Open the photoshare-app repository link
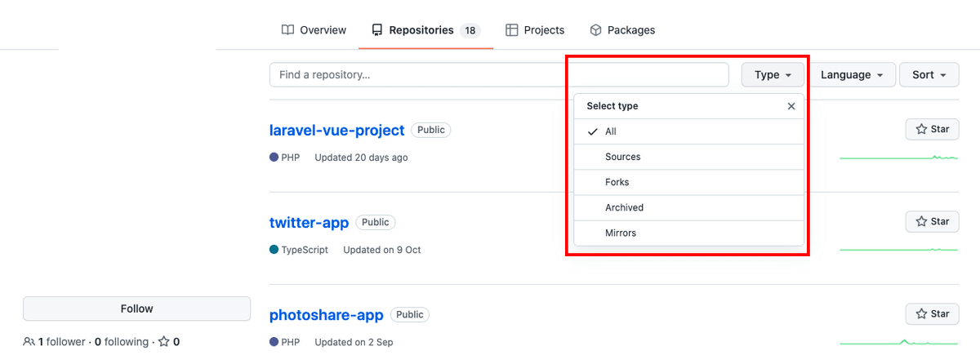This screenshot has height=364, width=980. pyautogui.click(x=326, y=314)
